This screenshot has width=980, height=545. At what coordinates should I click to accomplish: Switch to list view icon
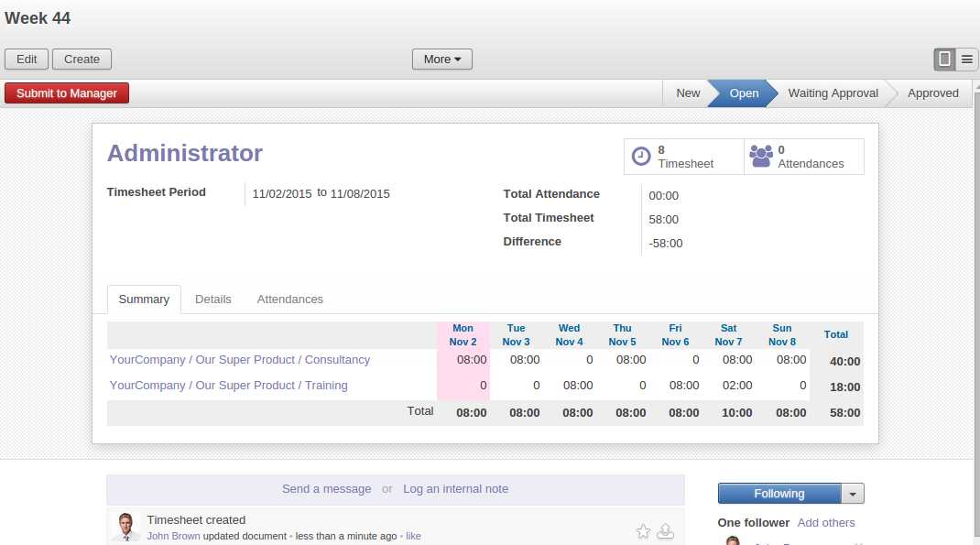click(967, 60)
